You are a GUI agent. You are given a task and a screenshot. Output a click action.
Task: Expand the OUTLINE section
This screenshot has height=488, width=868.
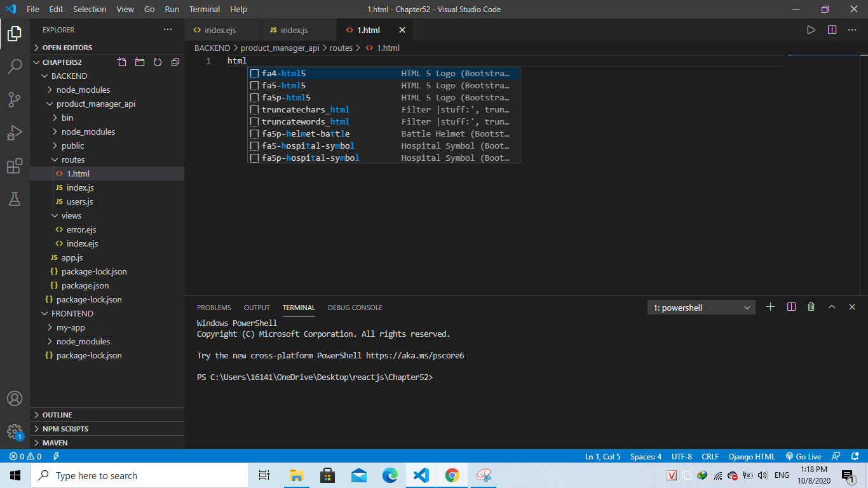tap(57, 415)
